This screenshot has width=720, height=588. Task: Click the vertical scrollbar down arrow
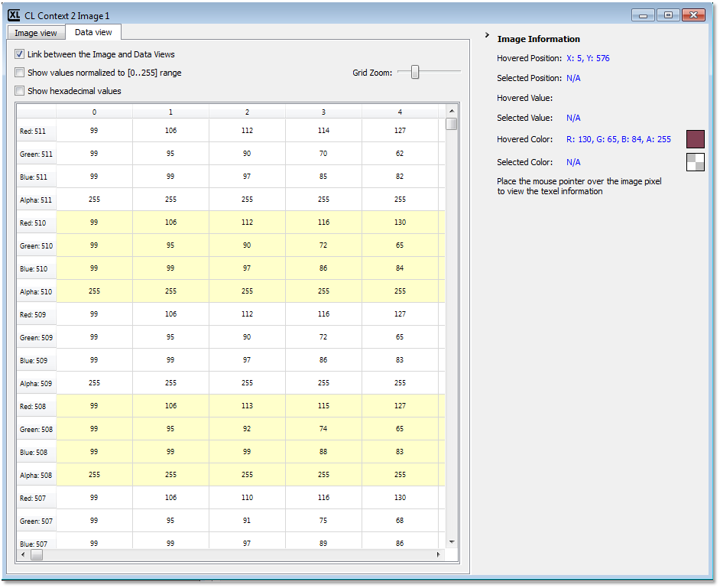click(452, 543)
